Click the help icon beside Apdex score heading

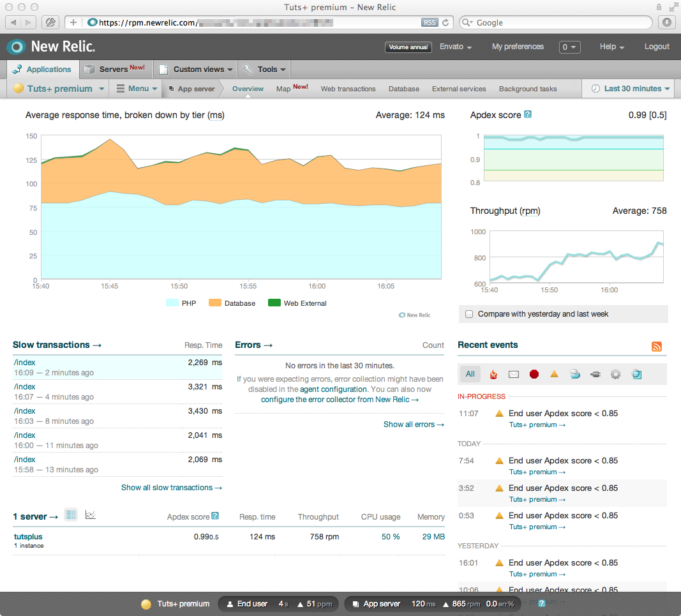(x=528, y=114)
